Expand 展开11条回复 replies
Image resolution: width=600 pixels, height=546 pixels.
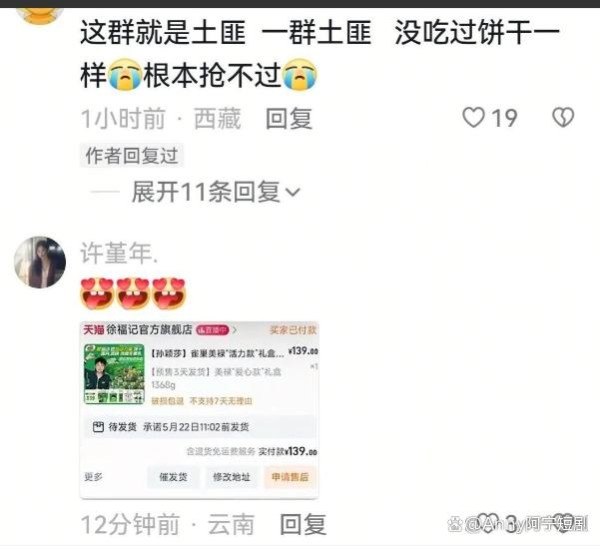215,191
